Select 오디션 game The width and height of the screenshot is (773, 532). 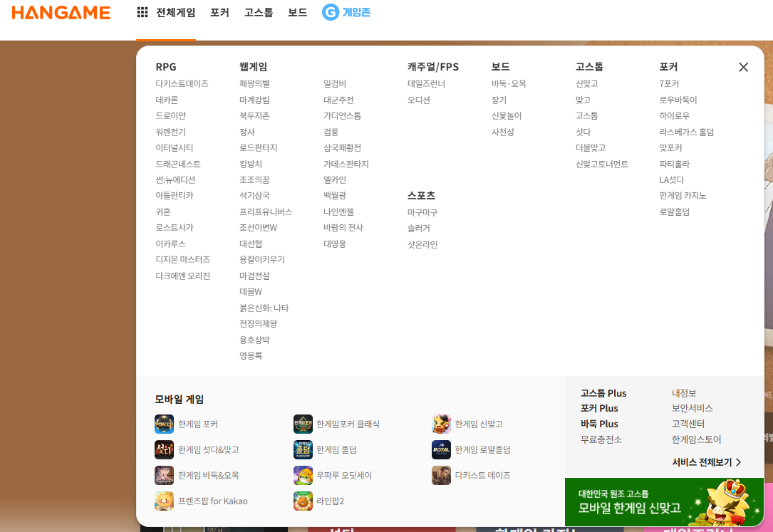pos(418,100)
